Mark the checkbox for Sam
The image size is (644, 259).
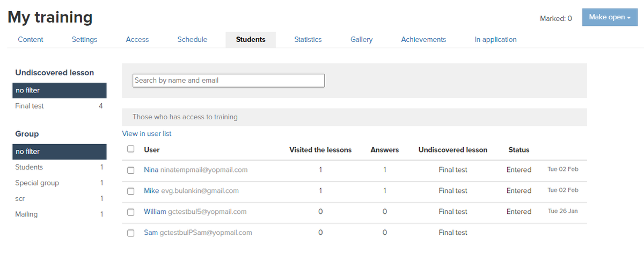tap(131, 233)
